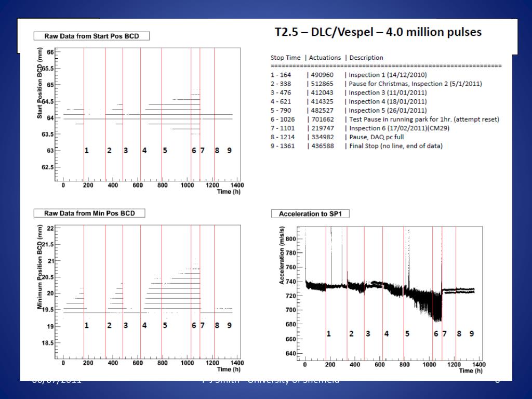Click description 'Inspection 5 (26/01/2011)'
The image size is (532, 399).
pos(388,110)
